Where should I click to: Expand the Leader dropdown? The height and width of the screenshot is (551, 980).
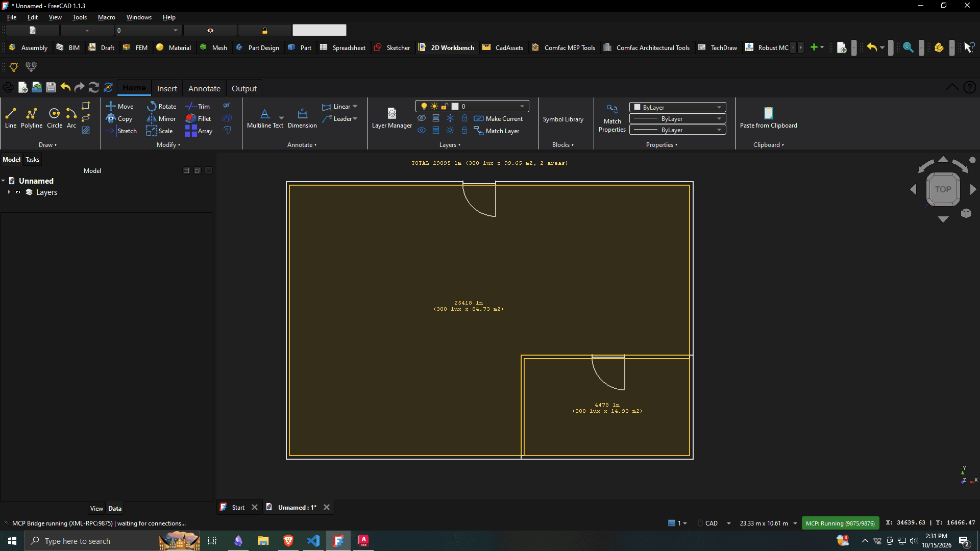pos(355,118)
